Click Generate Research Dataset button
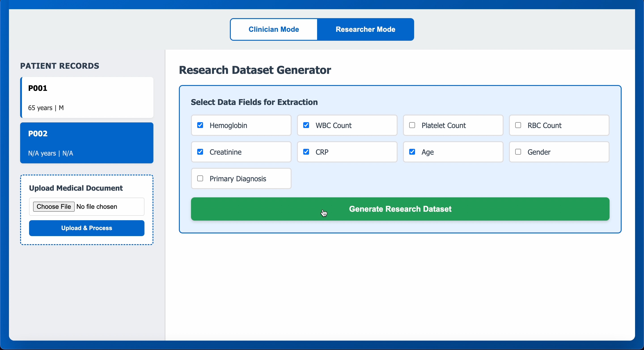Viewport: 644px width, 350px height. click(400, 209)
